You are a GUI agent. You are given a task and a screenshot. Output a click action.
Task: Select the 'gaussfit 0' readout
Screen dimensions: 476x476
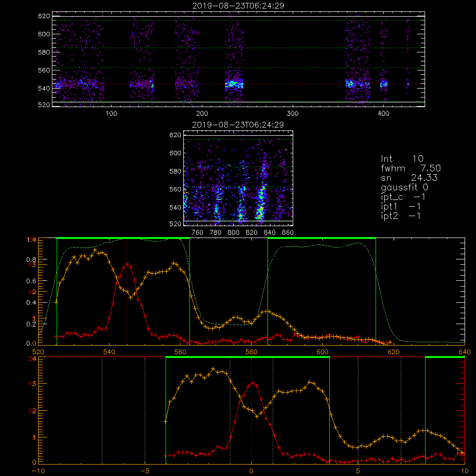click(x=405, y=187)
